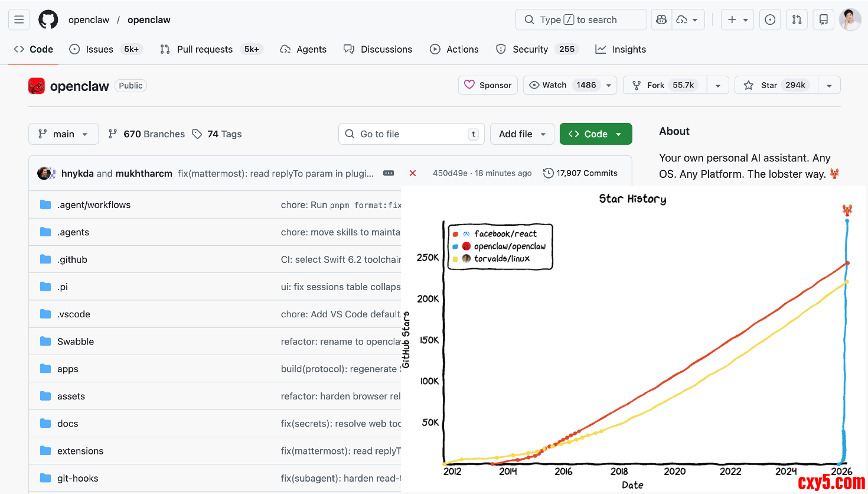This screenshot has width=868, height=494.
Task: Open the main branch dropdown
Action: [63, 134]
